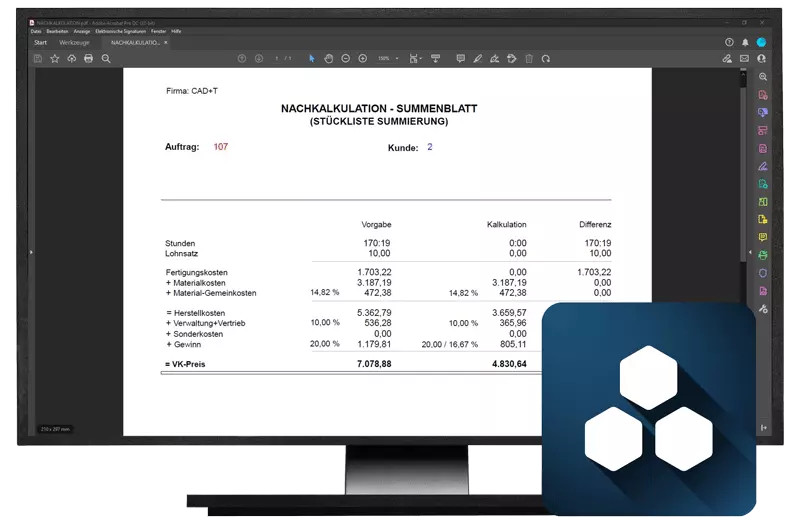Expand the page fit options dropdown
The height and width of the screenshot is (530, 800).
pos(420,59)
